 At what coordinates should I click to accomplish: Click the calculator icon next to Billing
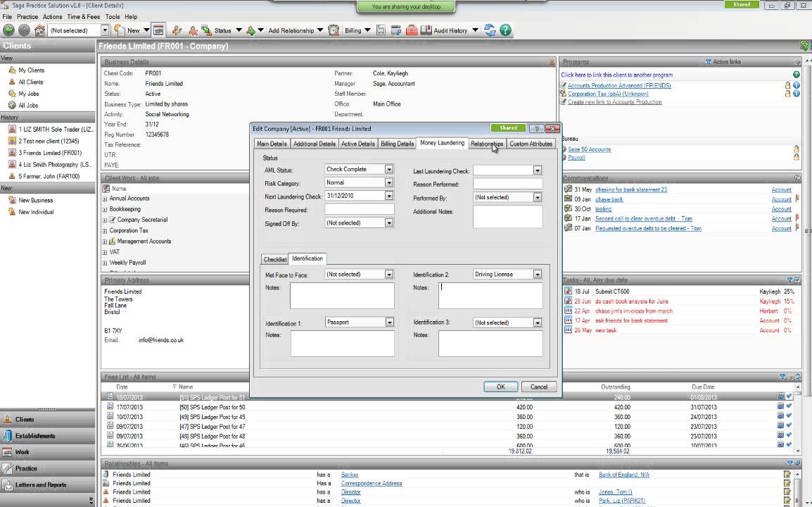coord(381,30)
